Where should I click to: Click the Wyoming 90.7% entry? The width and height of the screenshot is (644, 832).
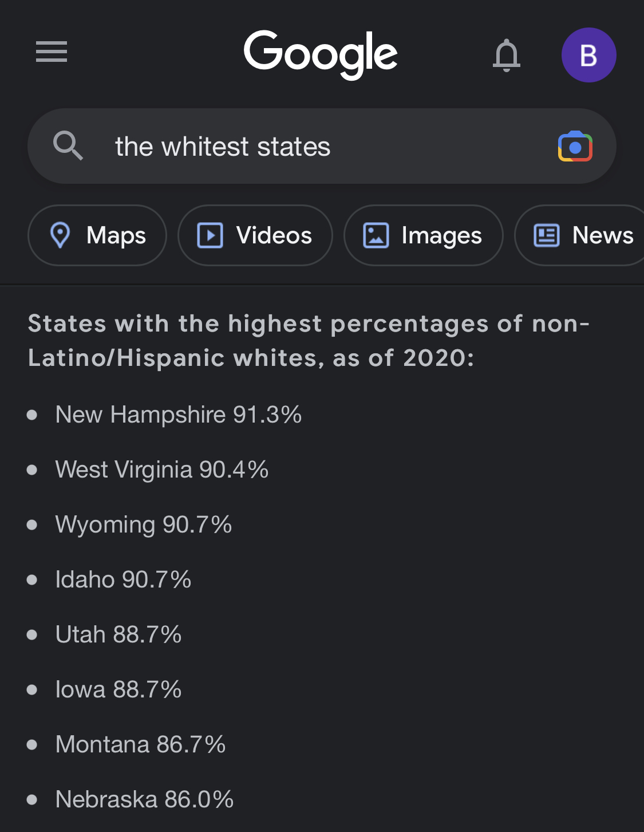click(x=143, y=525)
